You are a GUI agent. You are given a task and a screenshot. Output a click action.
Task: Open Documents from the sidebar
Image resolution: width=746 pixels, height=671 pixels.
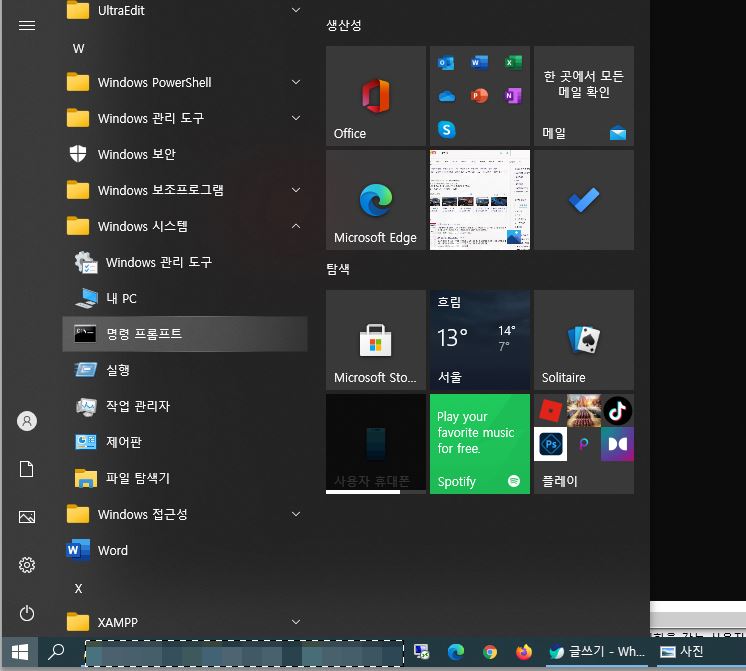coord(27,469)
